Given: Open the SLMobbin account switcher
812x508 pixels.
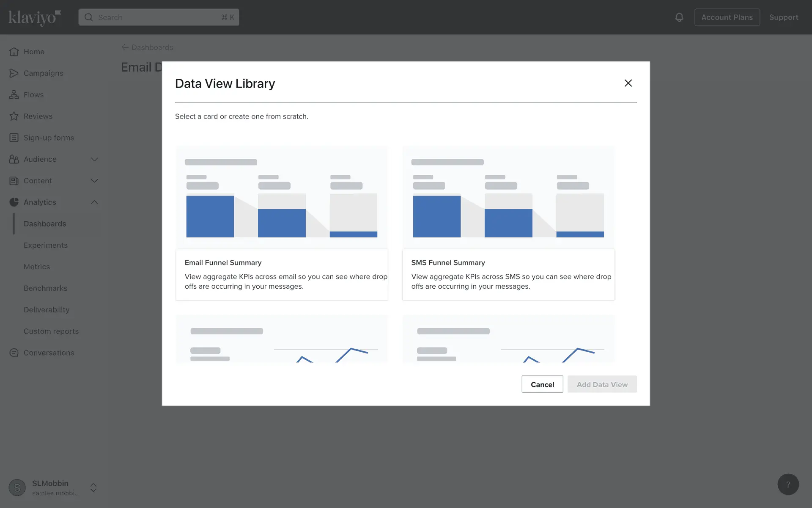Looking at the screenshot, I should pyautogui.click(x=93, y=488).
